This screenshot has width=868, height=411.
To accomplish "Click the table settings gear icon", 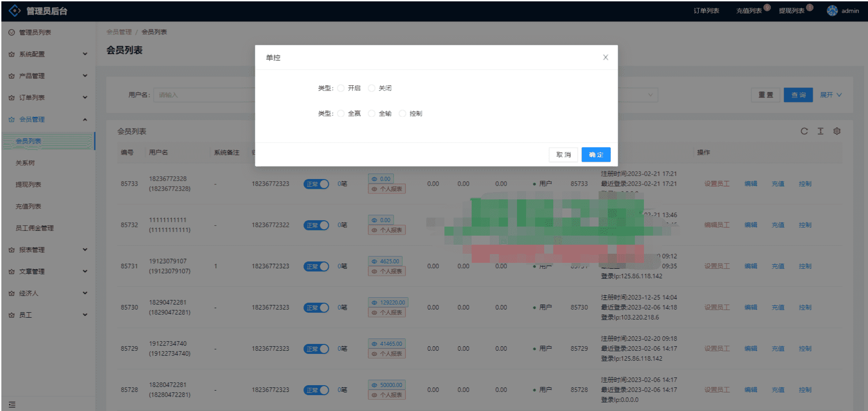I will click(837, 131).
